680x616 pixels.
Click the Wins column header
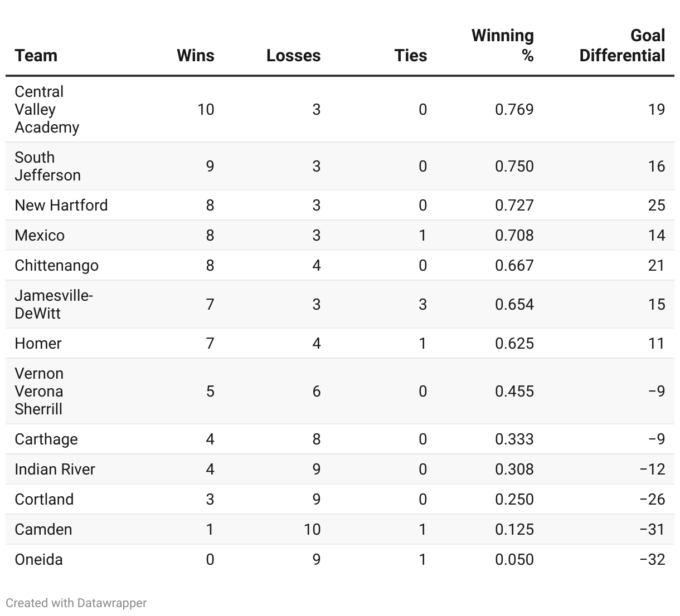195,56
